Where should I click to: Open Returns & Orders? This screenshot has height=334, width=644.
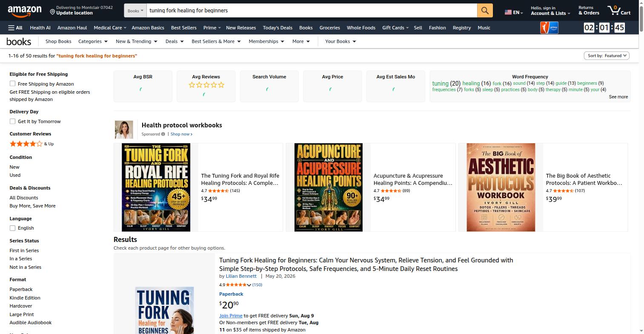click(x=589, y=11)
